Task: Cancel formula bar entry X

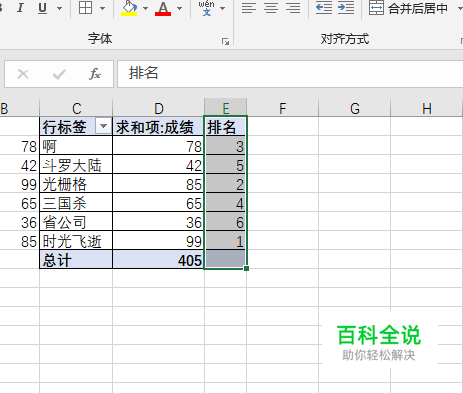Action: (x=23, y=74)
